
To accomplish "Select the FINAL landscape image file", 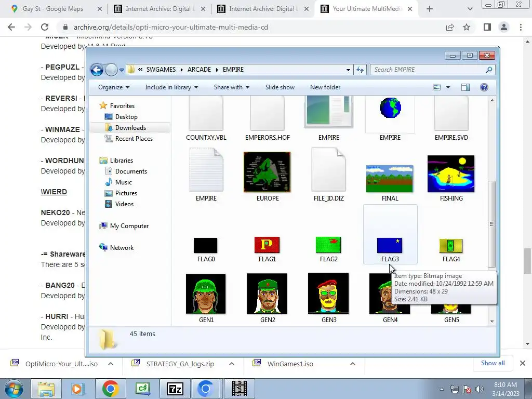I will pos(390,179).
